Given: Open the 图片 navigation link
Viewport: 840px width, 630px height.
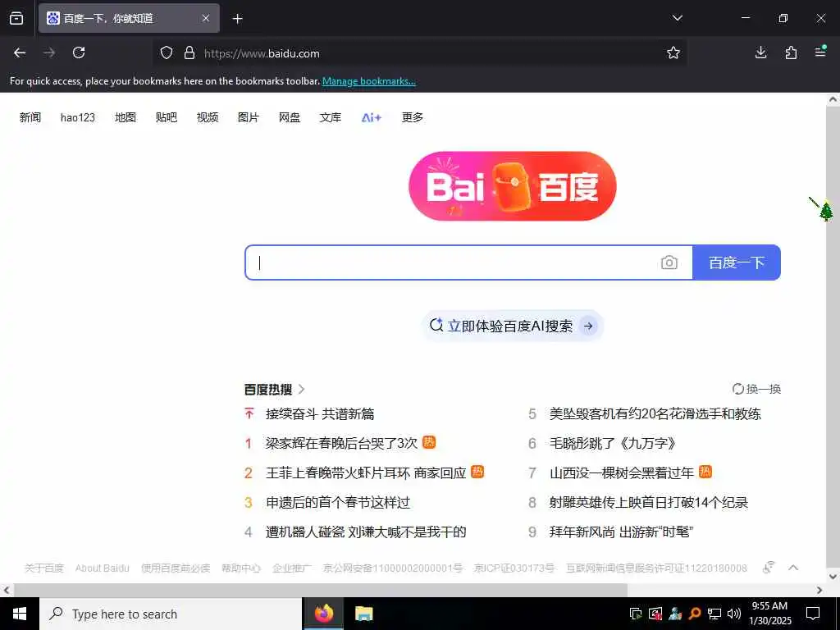Looking at the screenshot, I should pyautogui.click(x=248, y=117).
